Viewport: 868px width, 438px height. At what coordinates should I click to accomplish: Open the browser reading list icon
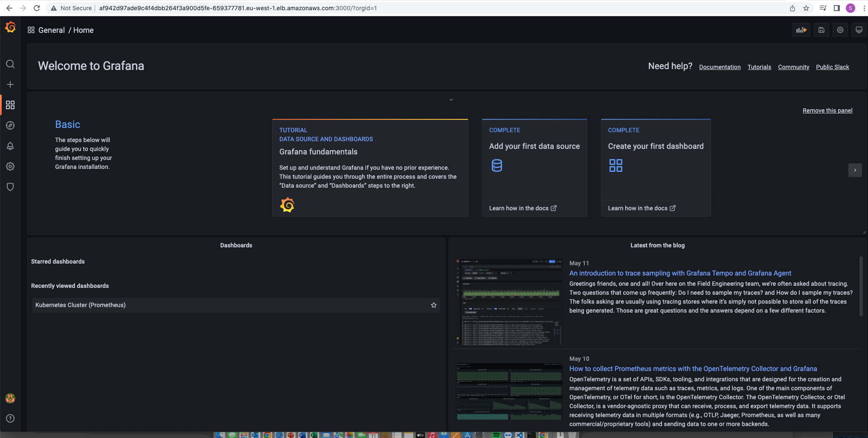(823, 8)
